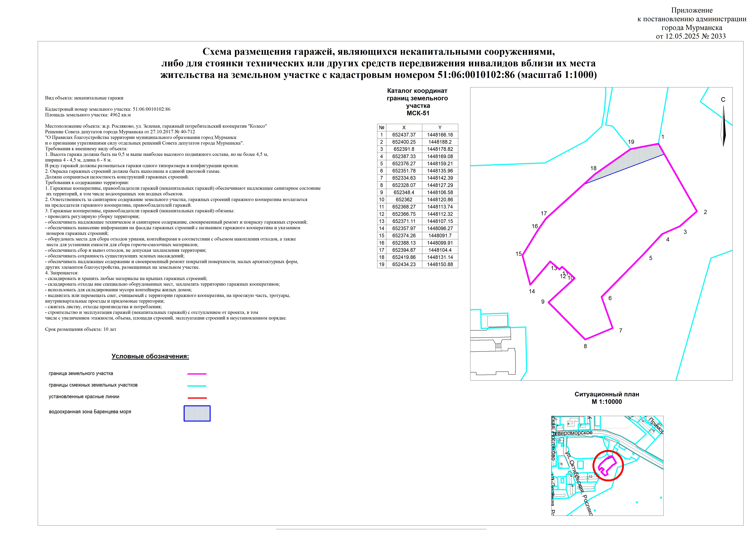Click the Y column header in coordinate table
756x535 pixels.
440,127
